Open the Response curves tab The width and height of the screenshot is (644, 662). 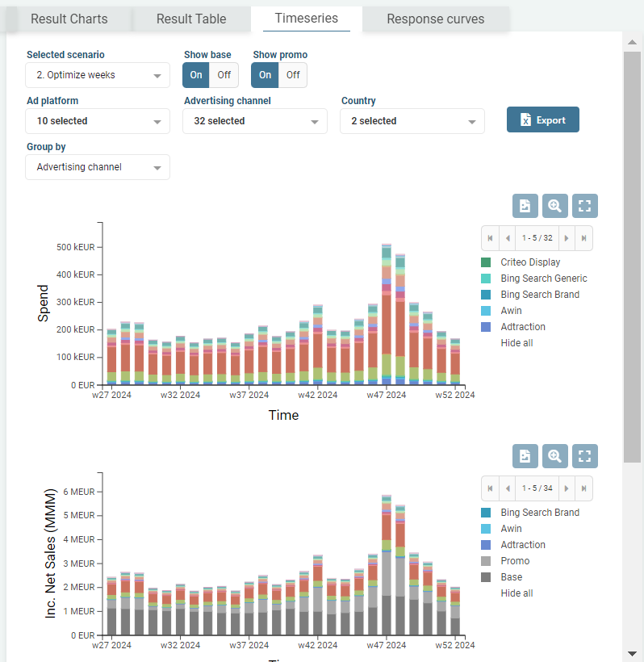click(x=435, y=19)
